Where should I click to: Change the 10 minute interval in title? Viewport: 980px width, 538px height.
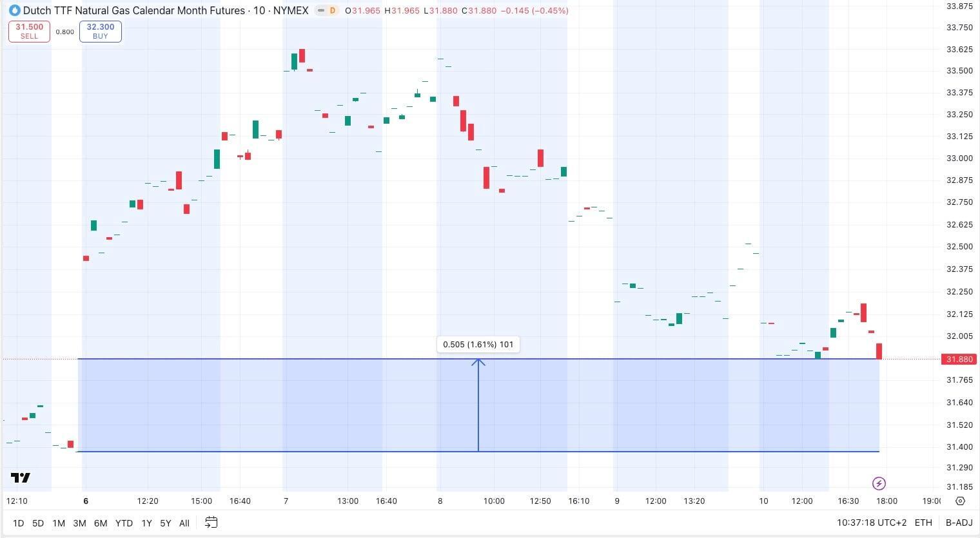tap(259, 10)
